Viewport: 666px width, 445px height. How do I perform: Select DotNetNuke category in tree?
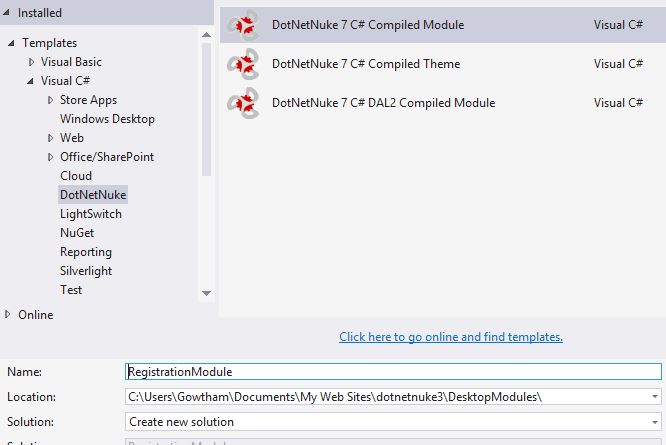coord(93,195)
